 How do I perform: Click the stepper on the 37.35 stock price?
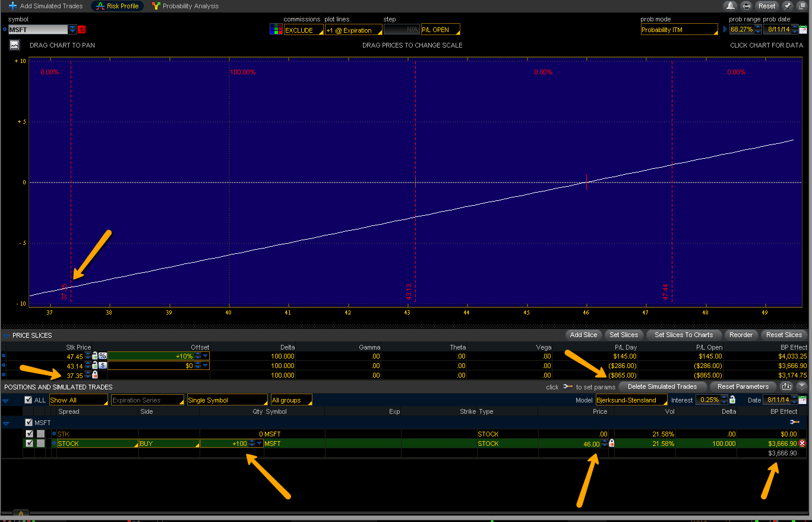tap(87, 375)
